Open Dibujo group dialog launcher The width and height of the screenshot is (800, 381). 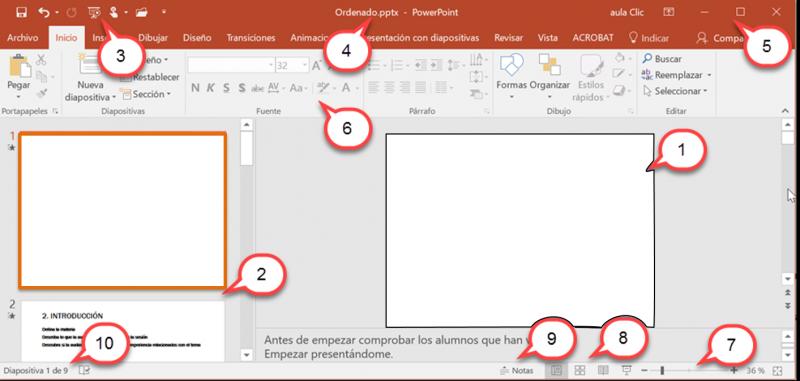[x=631, y=111]
